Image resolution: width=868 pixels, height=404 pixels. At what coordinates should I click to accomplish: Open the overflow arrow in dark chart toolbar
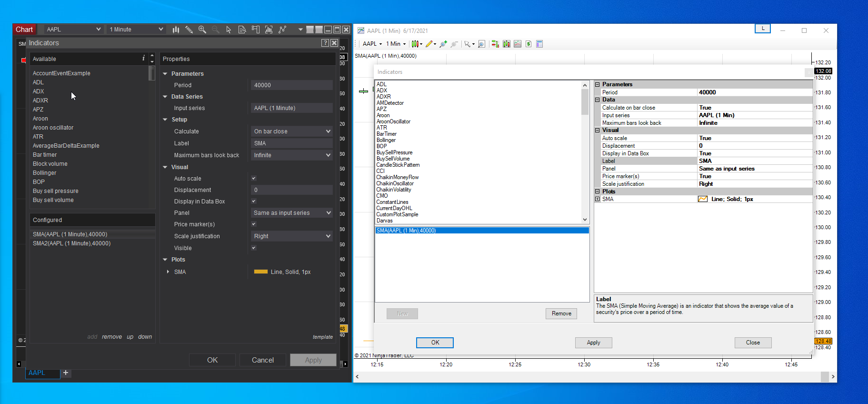tap(300, 30)
